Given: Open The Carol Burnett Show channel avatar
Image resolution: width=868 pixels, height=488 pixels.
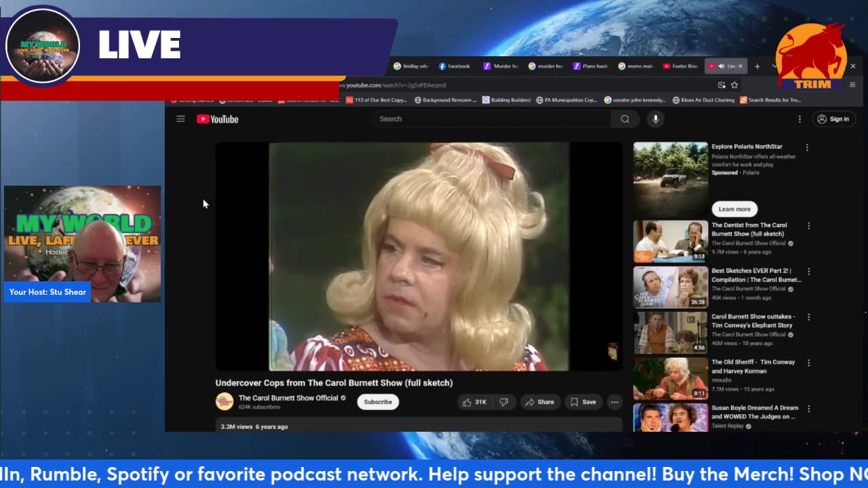Looking at the screenshot, I should 224,402.
